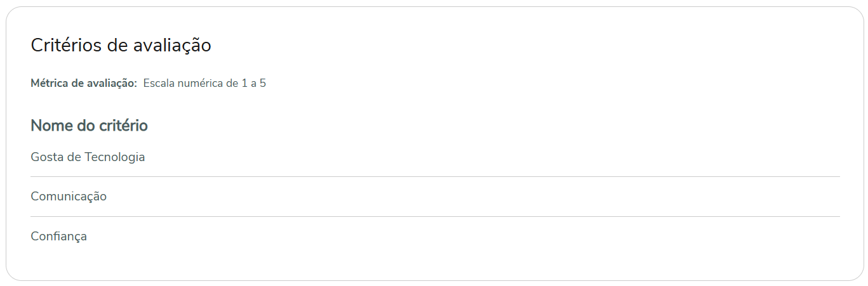The width and height of the screenshot is (868, 286).
Task: Click divider line below Gosta de Tecnologia
Action: click(x=435, y=177)
